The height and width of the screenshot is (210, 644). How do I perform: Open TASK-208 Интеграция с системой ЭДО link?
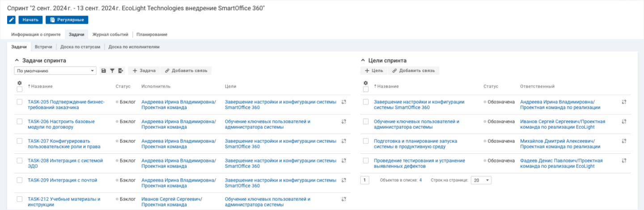65,163
